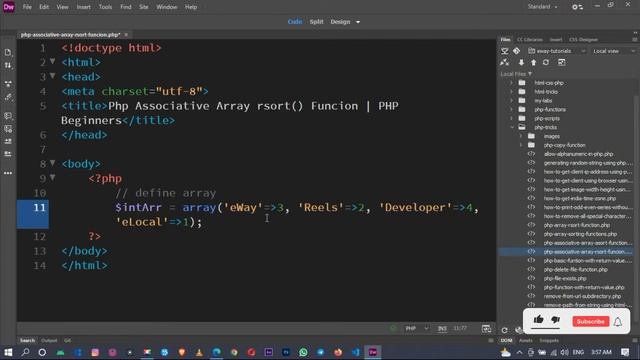Open the Insert menu
The height and width of the screenshot is (360, 640).
point(83,7)
